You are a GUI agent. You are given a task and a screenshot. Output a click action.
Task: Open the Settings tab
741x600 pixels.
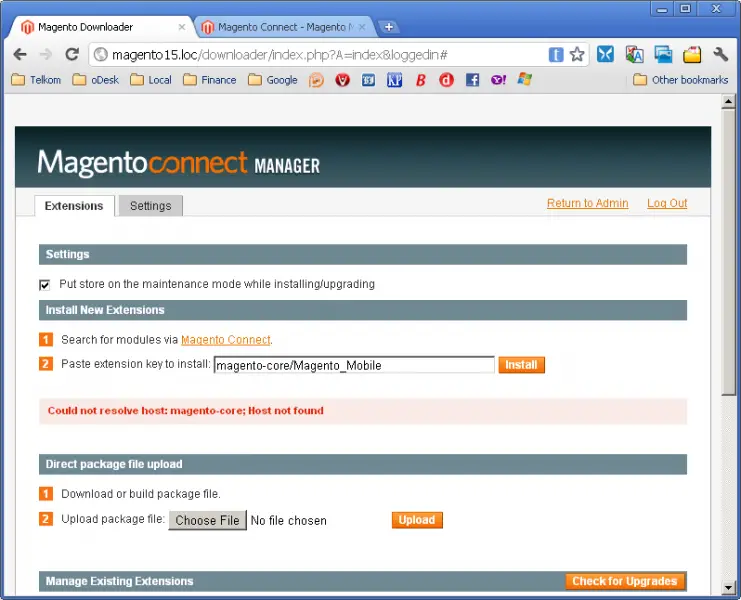click(x=151, y=206)
